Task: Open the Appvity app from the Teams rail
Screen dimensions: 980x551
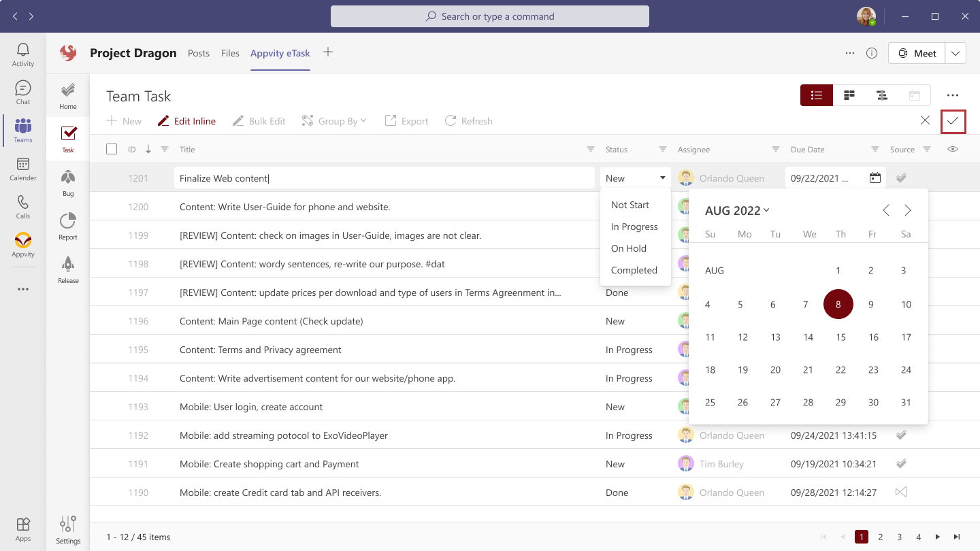Action: pos(22,245)
